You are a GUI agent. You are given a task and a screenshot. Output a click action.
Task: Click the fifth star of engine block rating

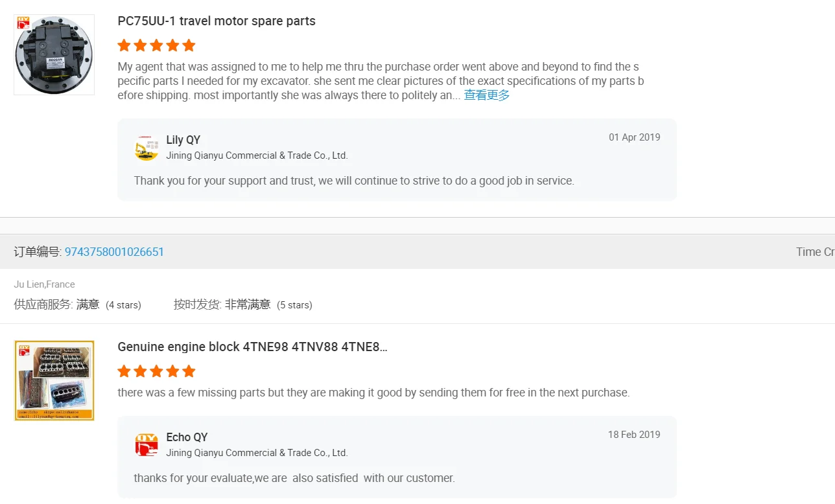tap(189, 371)
